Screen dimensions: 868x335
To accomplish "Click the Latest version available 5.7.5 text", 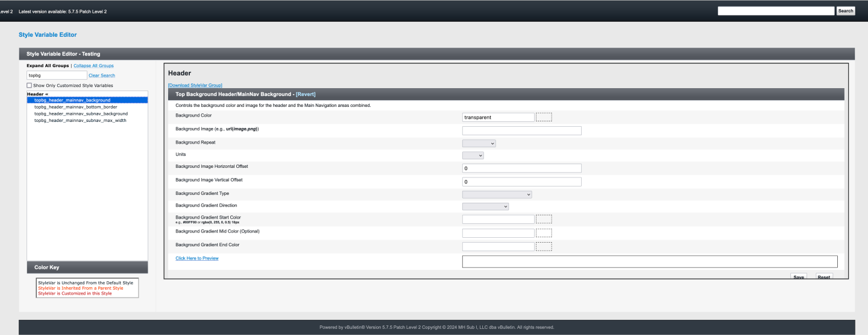I will point(63,11).
